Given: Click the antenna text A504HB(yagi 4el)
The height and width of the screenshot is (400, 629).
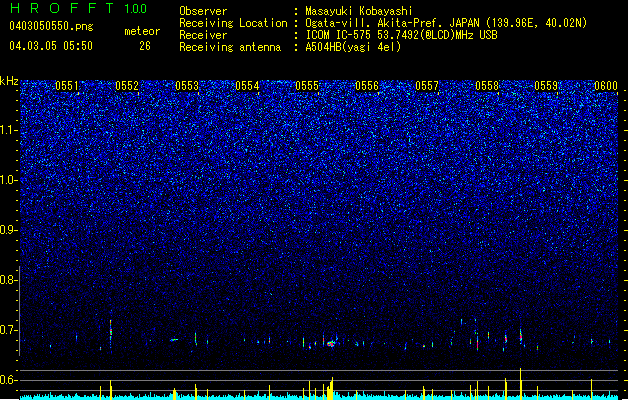Looking at the screenshot, I should (353, 47).
